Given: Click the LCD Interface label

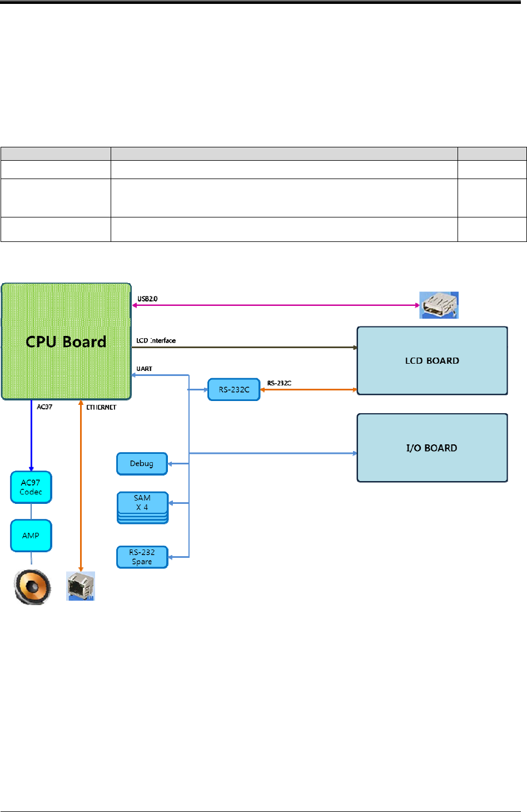Looking at the screenshot, I should (x=156, y=340).
